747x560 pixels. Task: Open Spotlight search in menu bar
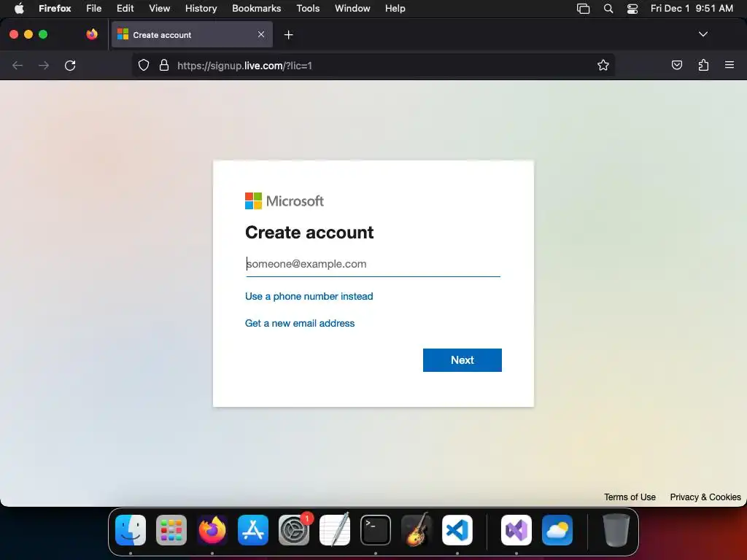[x=608, y=9]
